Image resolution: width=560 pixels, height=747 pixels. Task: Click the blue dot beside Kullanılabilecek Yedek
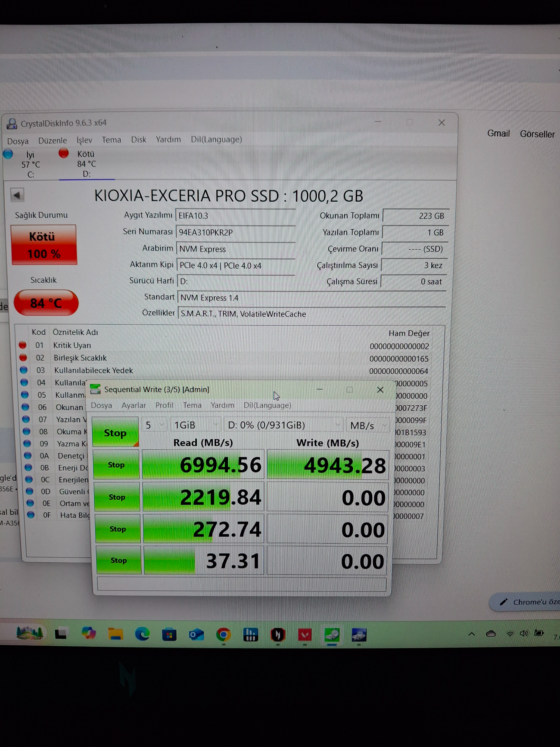coord(24,370)
